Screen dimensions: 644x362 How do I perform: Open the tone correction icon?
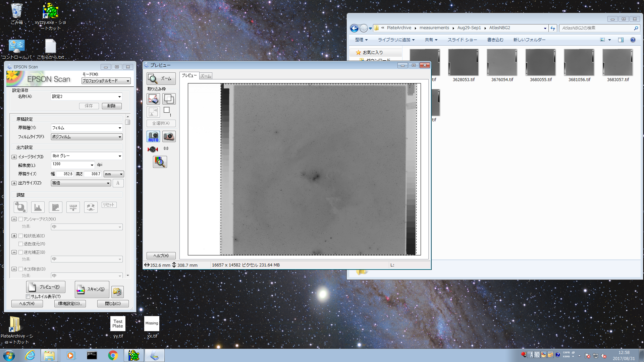[x=56, y=207]
